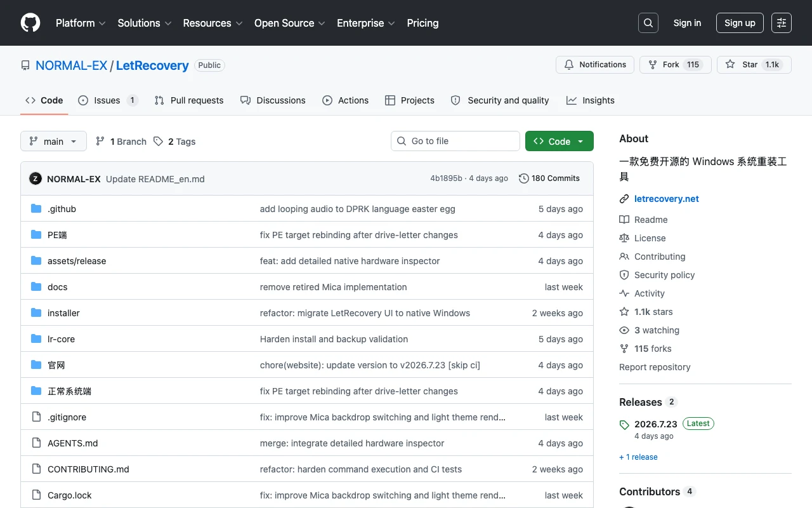812x508 pixels.
Task: Switch to the Discussions tab
Action: pyautogui.click(x=273, y=100)
